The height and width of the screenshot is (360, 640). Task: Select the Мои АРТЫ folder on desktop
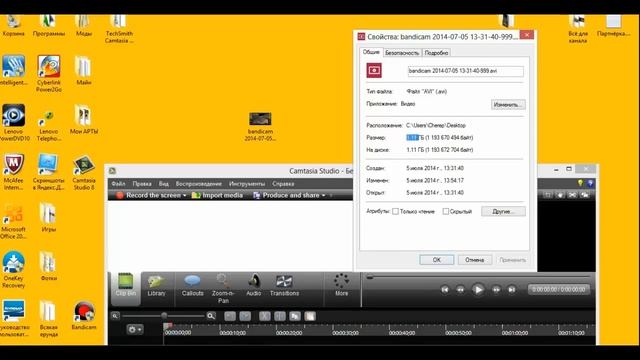tap(84, 119)
